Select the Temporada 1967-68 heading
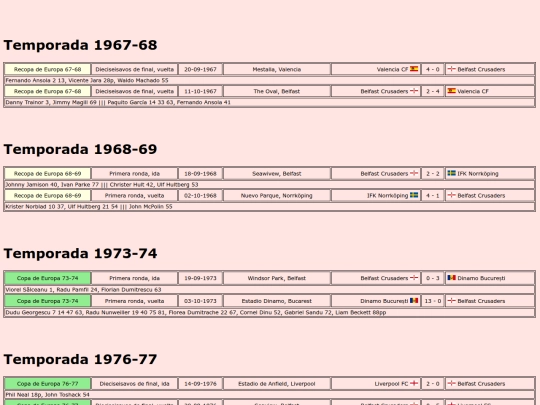Viewport: 540px width, 405px height. click(x=80, y=45)
